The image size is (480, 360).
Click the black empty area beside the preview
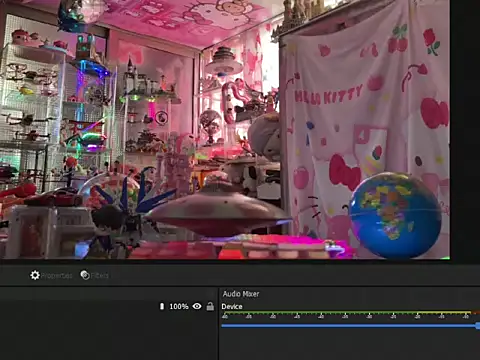pyautogui.click(x=465, y=130)
